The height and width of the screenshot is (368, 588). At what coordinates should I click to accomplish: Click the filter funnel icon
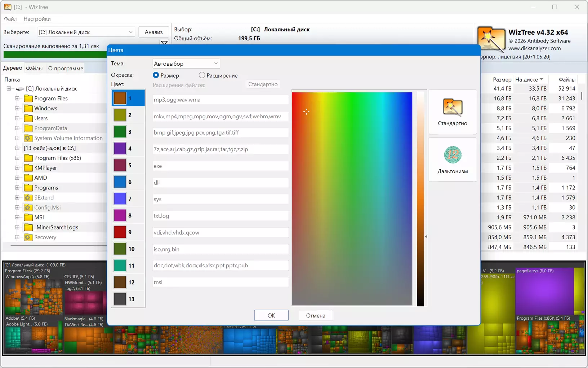click(164, 43)
